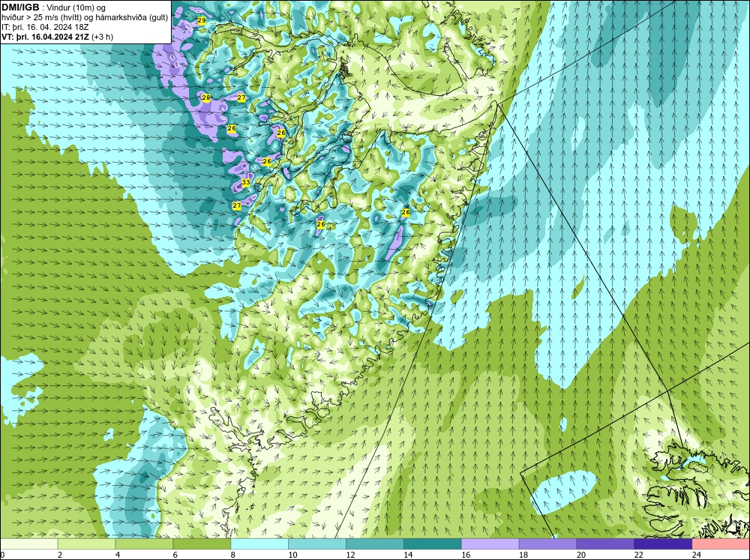Select the dark indigo 22–24 scale swatch
Screen dimensions: 750x560
pyautogui.click(x=663, y=544)
